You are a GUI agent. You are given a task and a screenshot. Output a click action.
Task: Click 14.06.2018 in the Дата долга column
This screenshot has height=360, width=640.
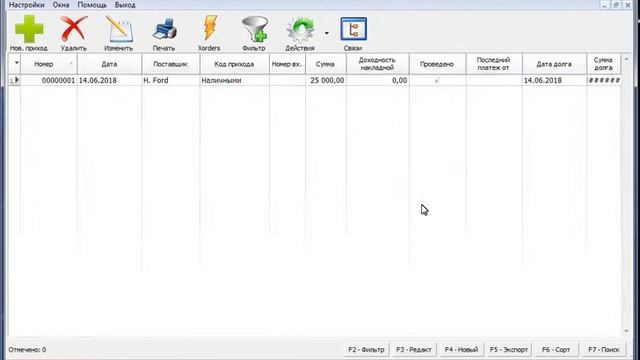(554, 80)
